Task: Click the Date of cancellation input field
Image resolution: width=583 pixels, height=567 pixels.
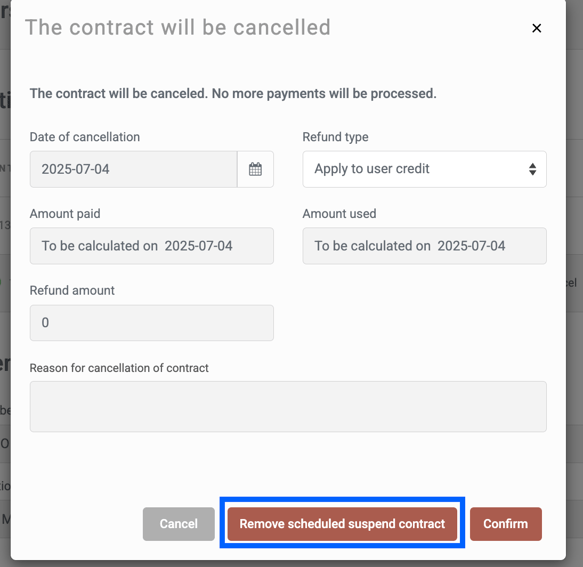Action: coord(133,169)
